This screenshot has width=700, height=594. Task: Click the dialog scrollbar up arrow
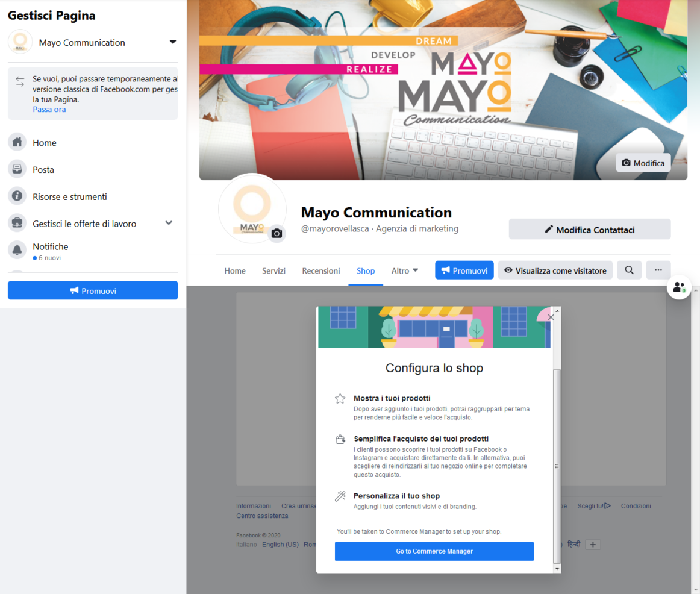[x=557, y=310]
